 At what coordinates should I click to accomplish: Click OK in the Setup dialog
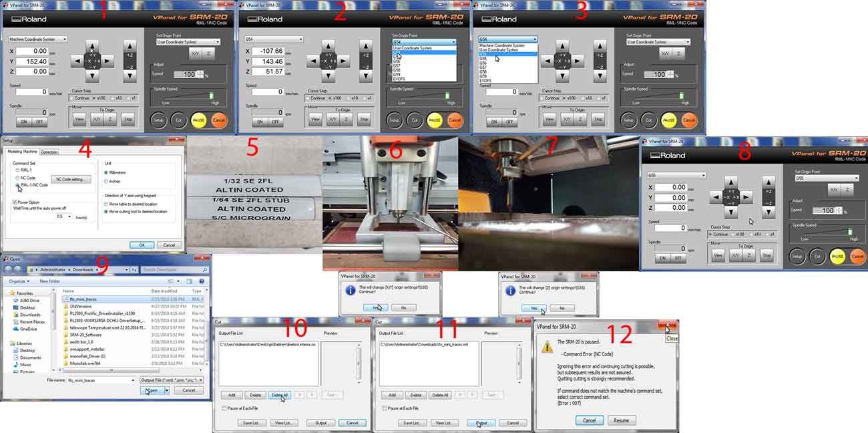click(142, 245)
